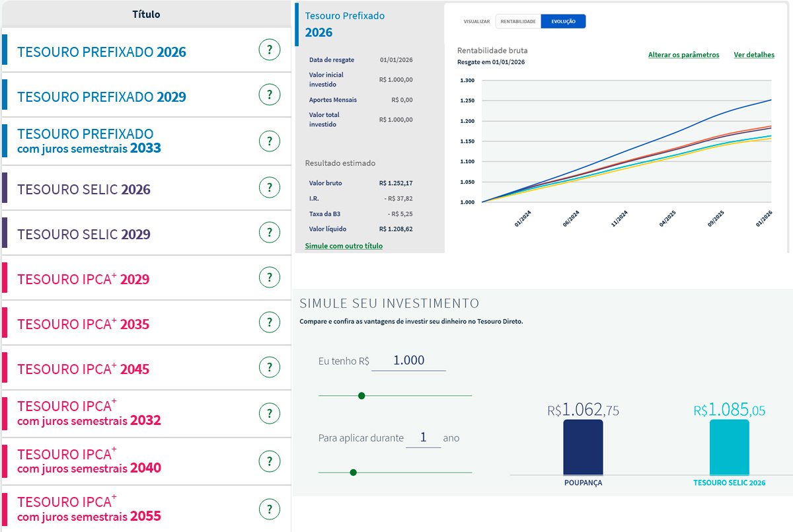Click the Poupança amount R$1.062,75
This screenshot has width=793, height=532.
(x=584, y=410)
